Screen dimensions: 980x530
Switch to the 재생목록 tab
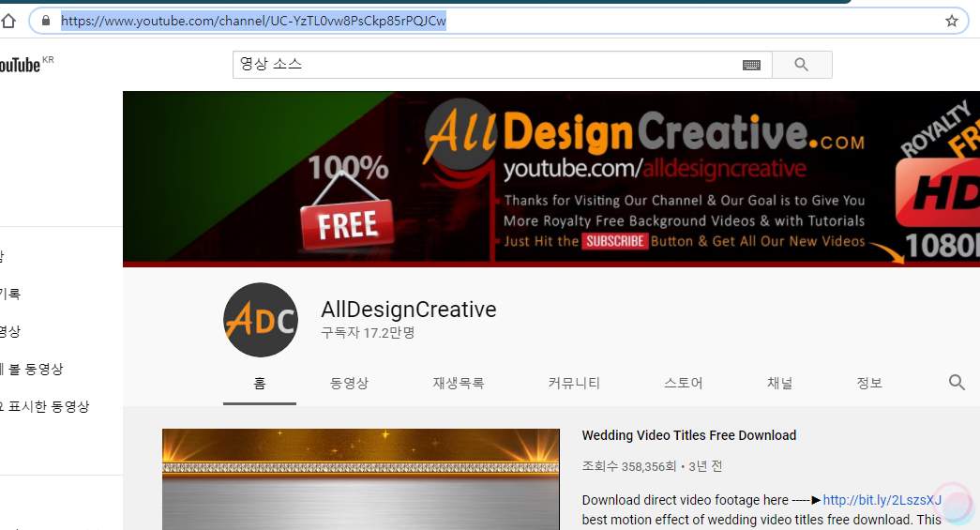pos(459,383)
